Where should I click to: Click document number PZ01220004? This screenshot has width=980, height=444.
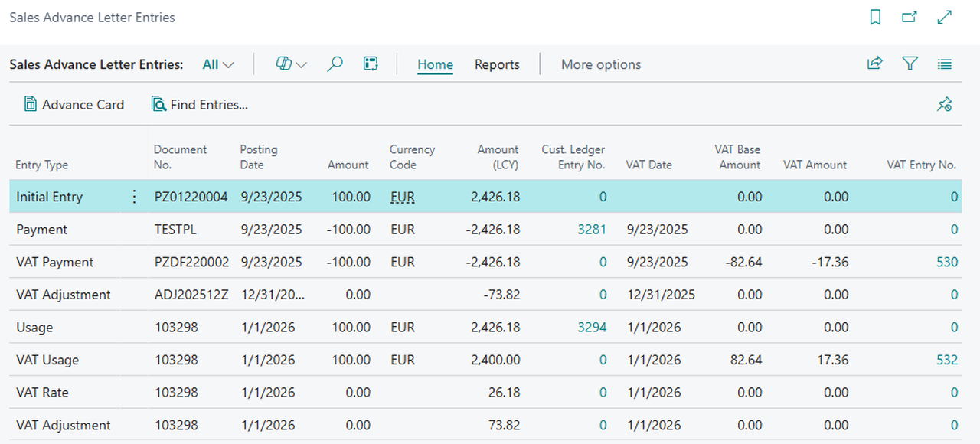(x=191, y=197)
